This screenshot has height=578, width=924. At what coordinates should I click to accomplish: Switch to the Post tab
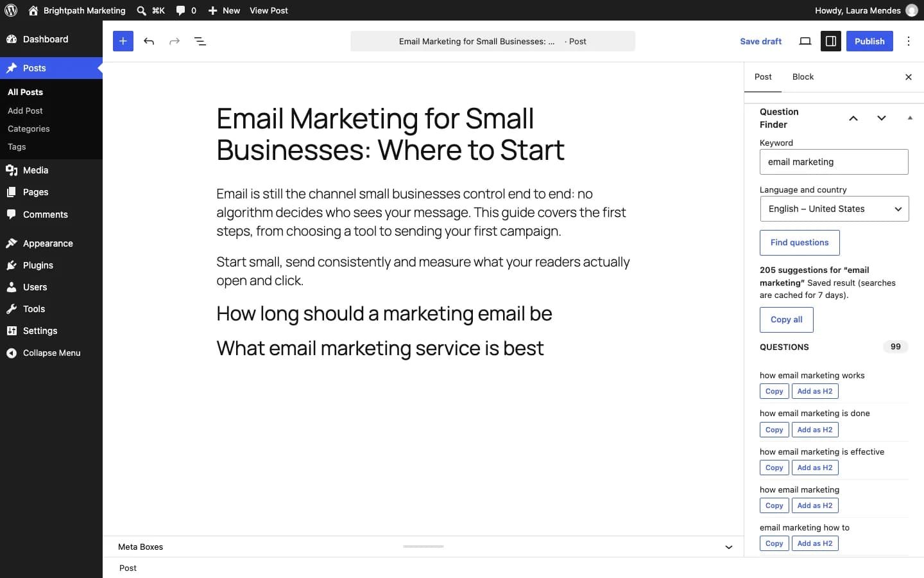[x=763, y=77]
